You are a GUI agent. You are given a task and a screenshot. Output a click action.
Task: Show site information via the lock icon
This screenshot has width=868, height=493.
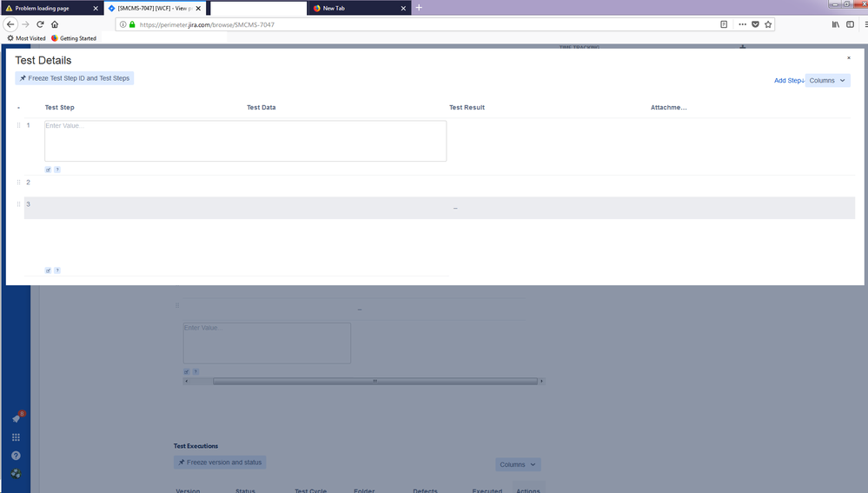pyautogui.click(x=132, y=24)
